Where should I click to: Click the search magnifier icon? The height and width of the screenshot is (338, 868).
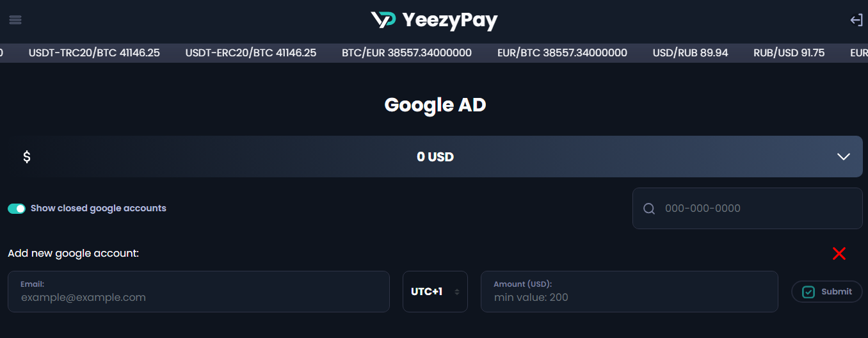pyautogui.click(x=649, y=209)
